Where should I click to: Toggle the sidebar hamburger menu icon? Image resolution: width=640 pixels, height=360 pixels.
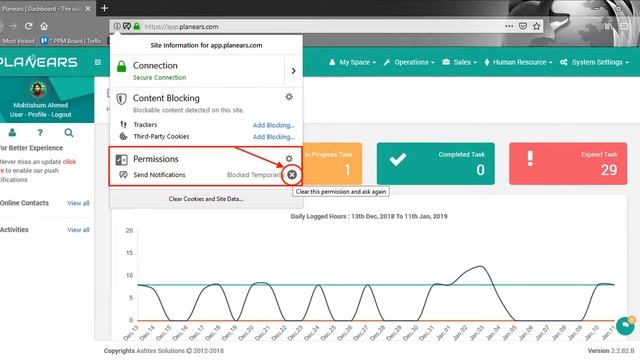(98, 62)
